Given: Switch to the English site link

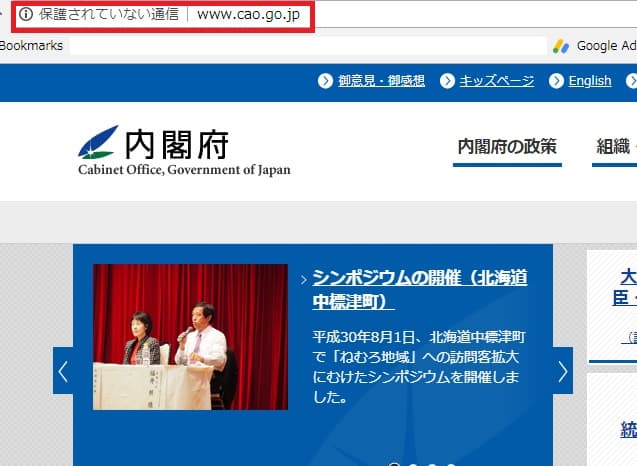Looking at the screenshot, I should pos(589,81).
